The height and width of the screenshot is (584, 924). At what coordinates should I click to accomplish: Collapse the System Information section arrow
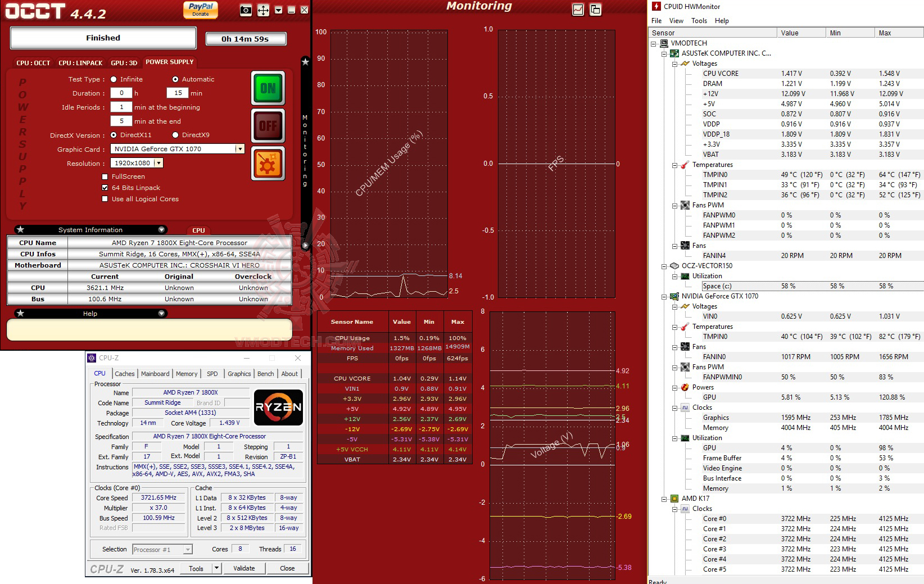coord(161,229)
